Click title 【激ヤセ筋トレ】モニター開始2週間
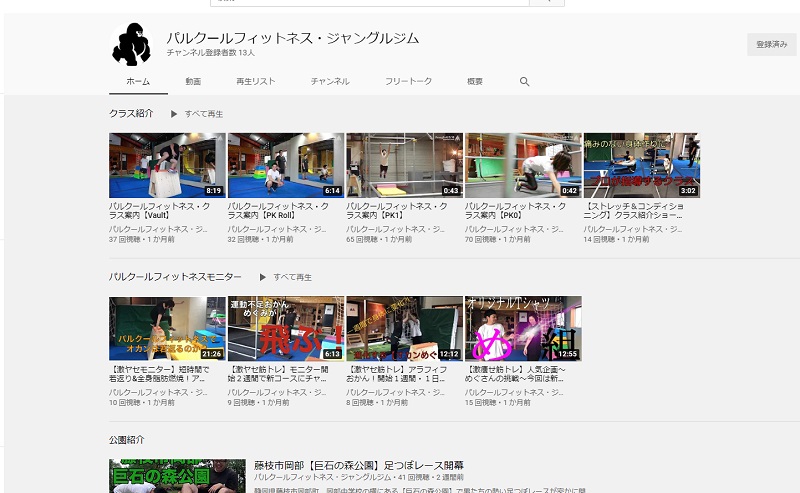The height and width of the screenshot is (493, 800). pos(278,374)
